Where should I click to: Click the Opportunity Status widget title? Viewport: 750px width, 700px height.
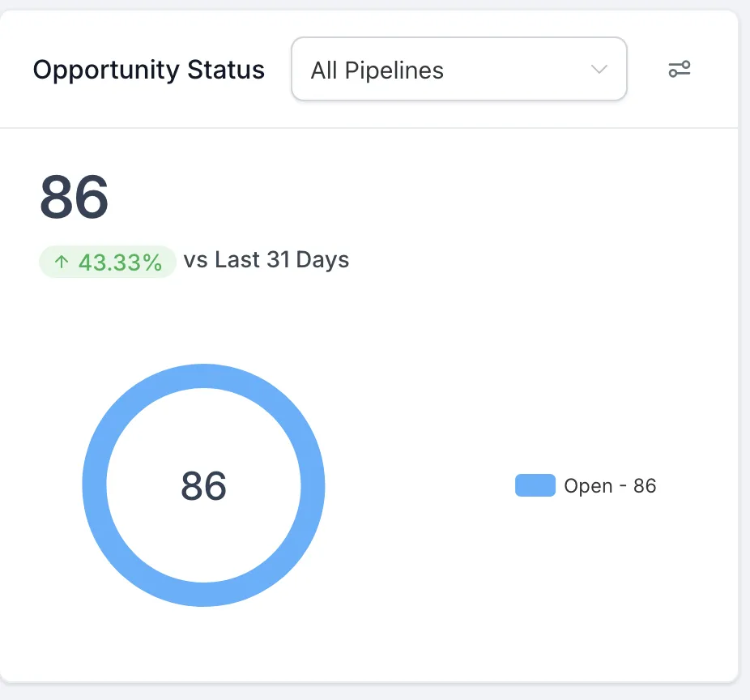pos(148,70)
